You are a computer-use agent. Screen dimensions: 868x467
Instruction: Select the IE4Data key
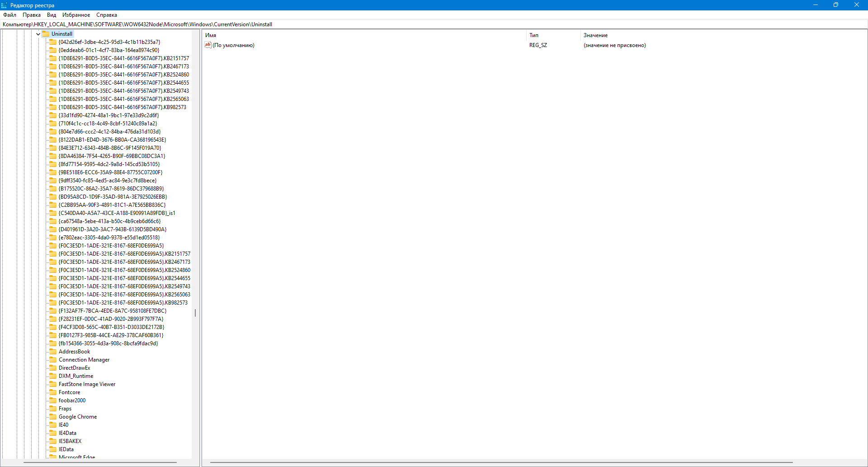tap(67, 433)
